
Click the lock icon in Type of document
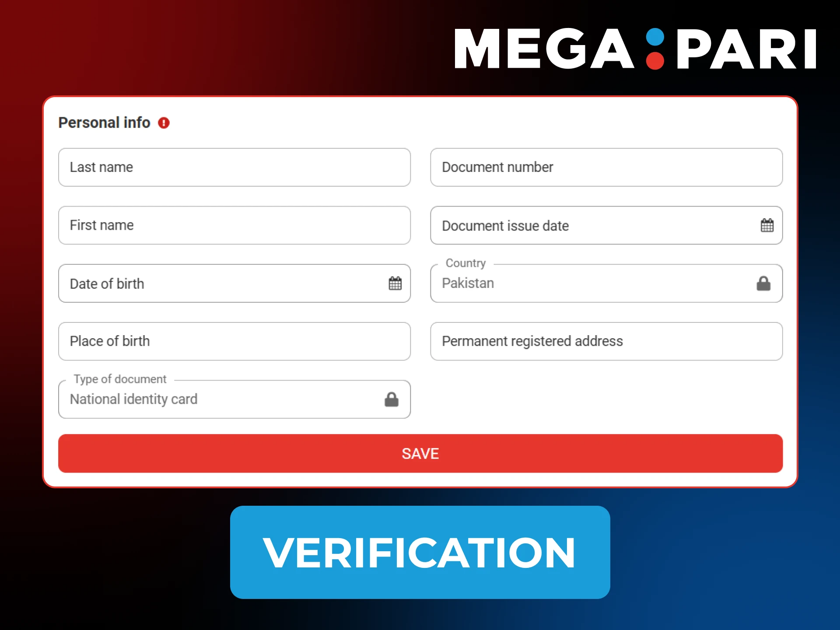[392, 399]
